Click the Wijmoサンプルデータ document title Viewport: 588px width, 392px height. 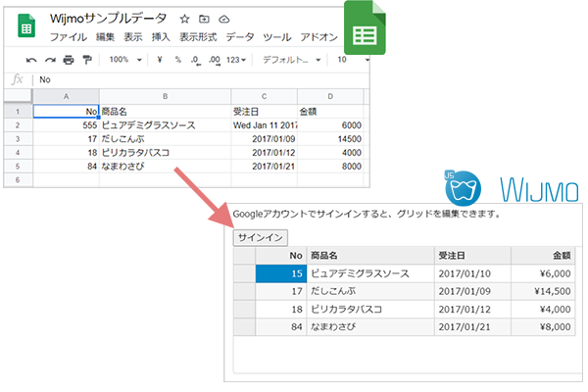(x=109, y=18)
